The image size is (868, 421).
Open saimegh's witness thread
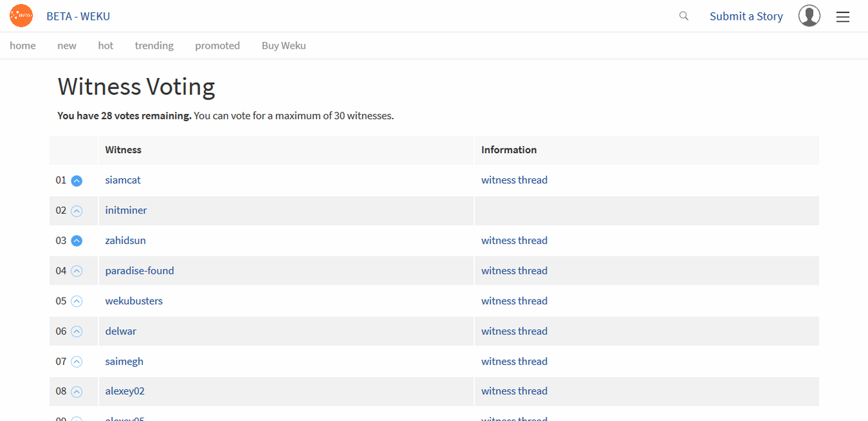pos(514,361)
